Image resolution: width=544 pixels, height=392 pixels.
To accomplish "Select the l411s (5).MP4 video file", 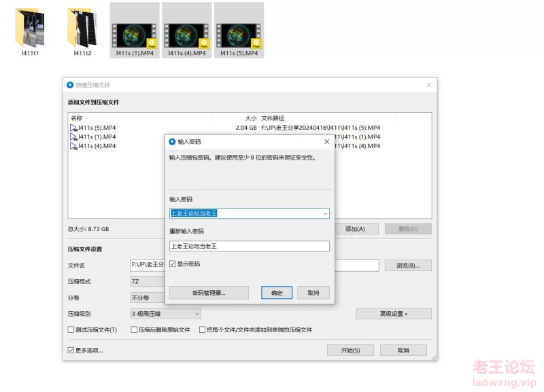I will click(239, 28).
